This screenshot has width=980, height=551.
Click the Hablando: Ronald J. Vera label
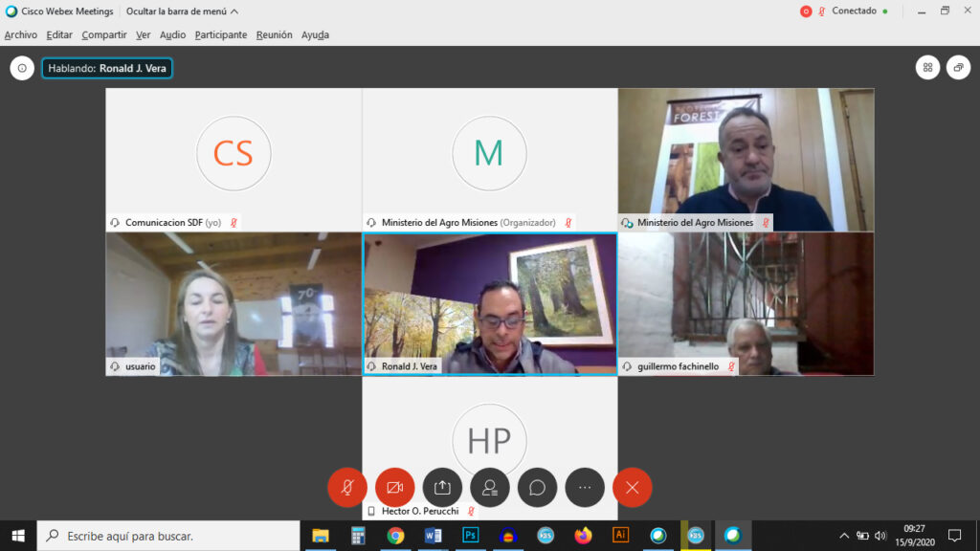(107, 68)
